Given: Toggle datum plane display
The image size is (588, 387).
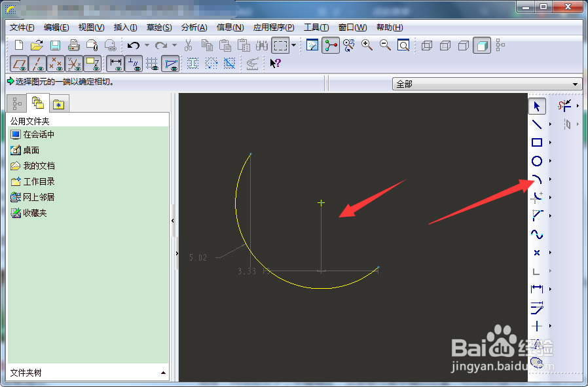Looking at the screenshot, I should pyautogui.click(x=19, y=64).
